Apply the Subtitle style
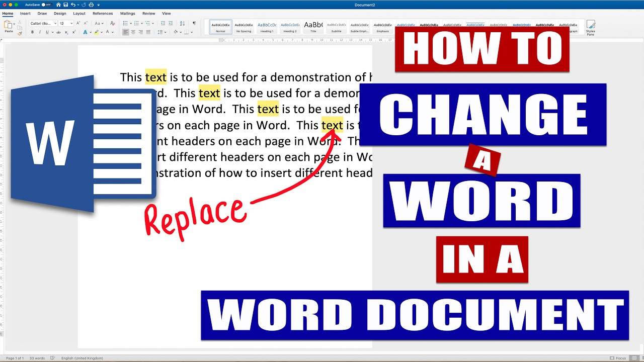This screenshot has width=644, height=362. (x=336, y=27)
